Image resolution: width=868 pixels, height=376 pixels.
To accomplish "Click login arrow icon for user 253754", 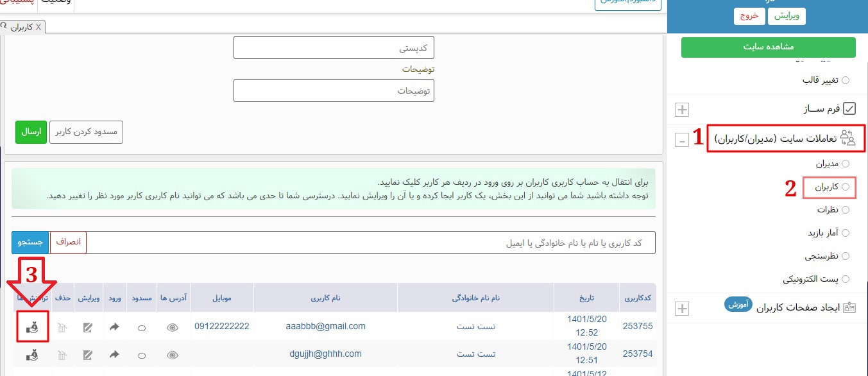I will click(x=114, y=354).
